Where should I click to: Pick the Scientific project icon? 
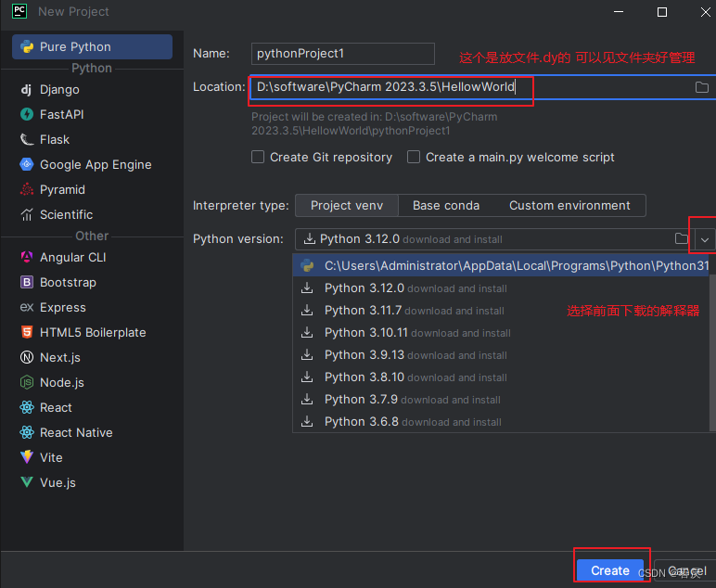[x=27, y=214]
